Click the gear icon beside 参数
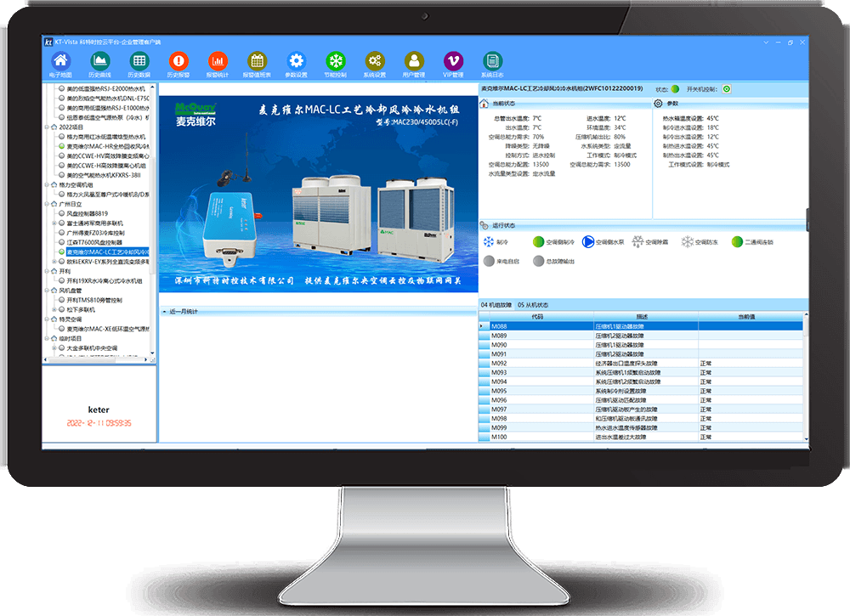This screenshot has width=850, height=616. pos(658,103)
